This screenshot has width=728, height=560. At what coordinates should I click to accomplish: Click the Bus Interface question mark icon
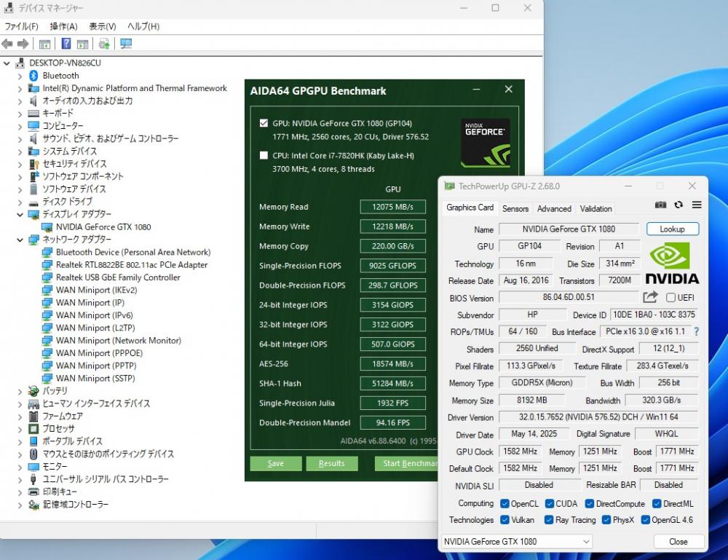(696, 331)
